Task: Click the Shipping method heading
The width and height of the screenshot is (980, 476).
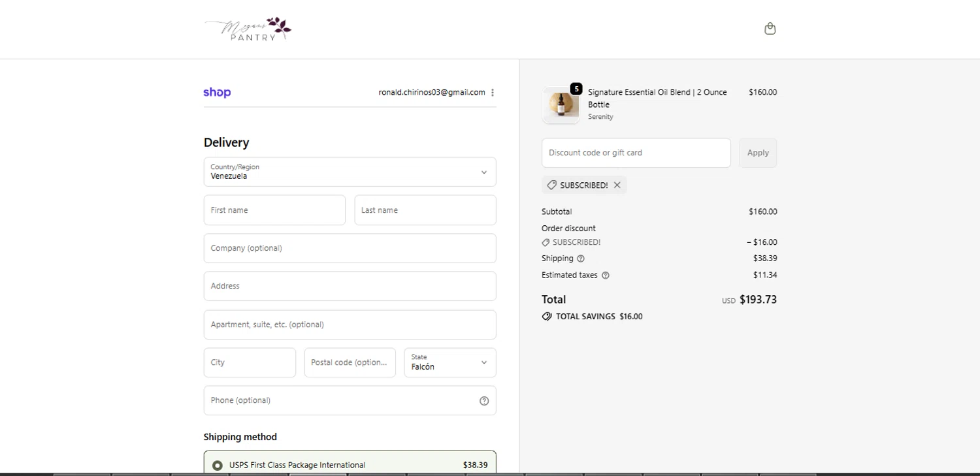Action: [240, 437]
